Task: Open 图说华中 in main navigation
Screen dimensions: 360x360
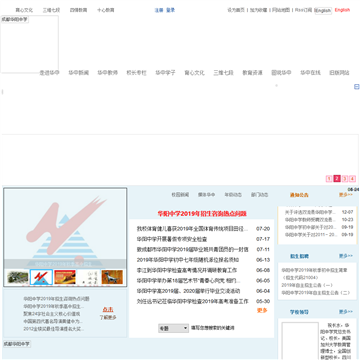Action: 281,73
